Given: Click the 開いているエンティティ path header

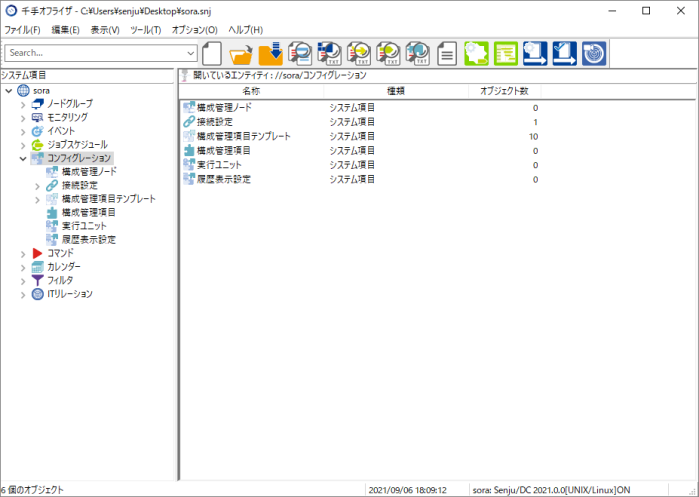Looking at the screenshot, I should click(280, 75).
